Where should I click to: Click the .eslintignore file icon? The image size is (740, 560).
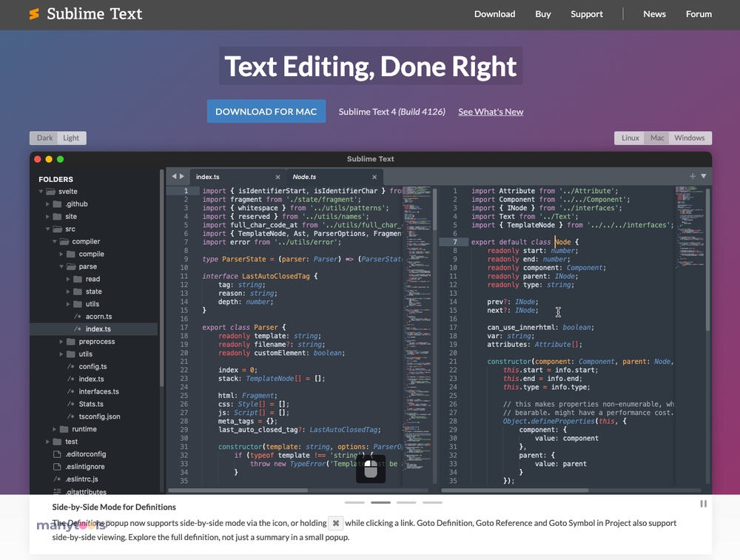coord(57,467)
